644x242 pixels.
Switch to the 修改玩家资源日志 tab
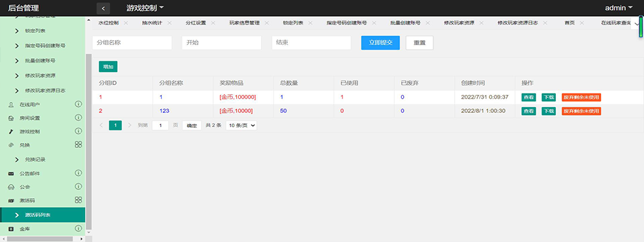[x=518, y=23]
